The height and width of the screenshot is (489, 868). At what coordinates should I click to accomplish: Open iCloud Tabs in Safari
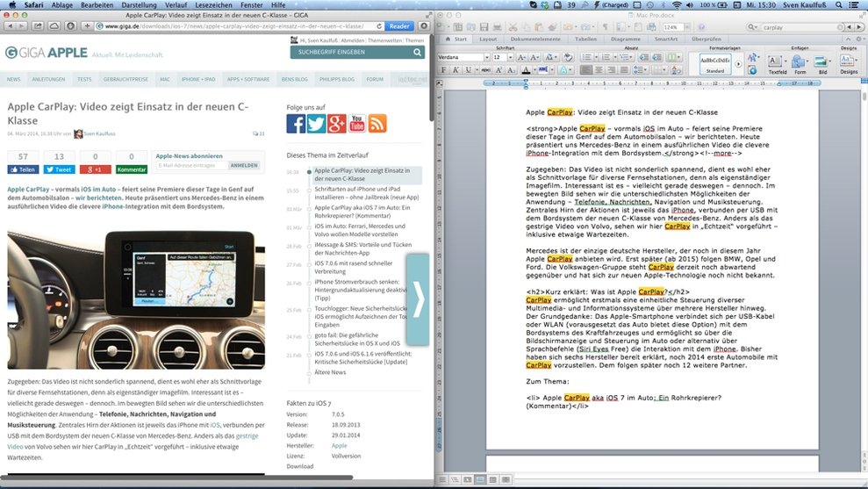tap(54, 26)
